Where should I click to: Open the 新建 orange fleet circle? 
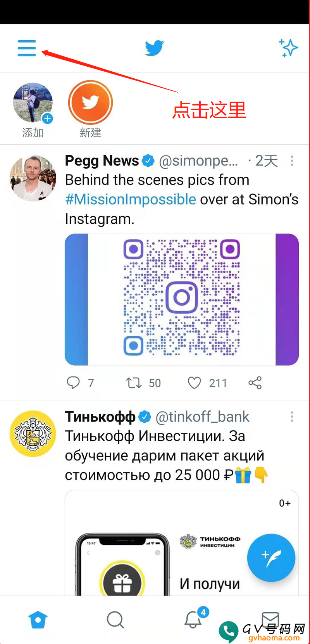(x=90, y=103)
